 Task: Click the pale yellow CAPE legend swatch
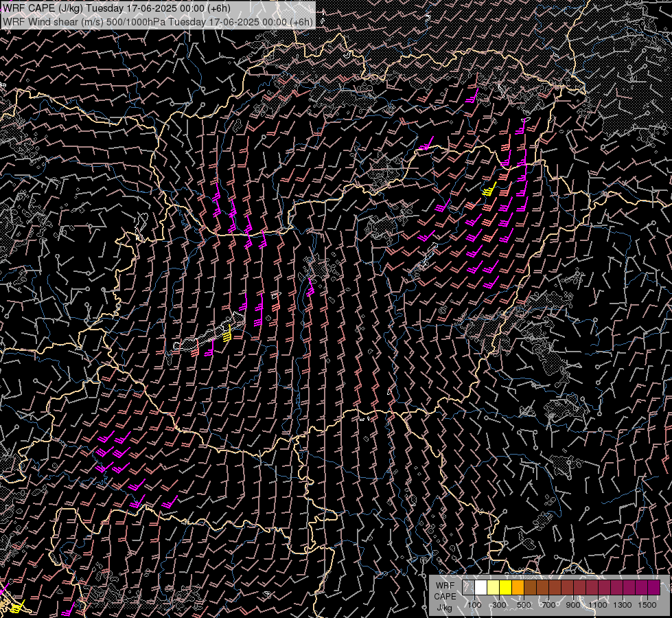[494, 587]
